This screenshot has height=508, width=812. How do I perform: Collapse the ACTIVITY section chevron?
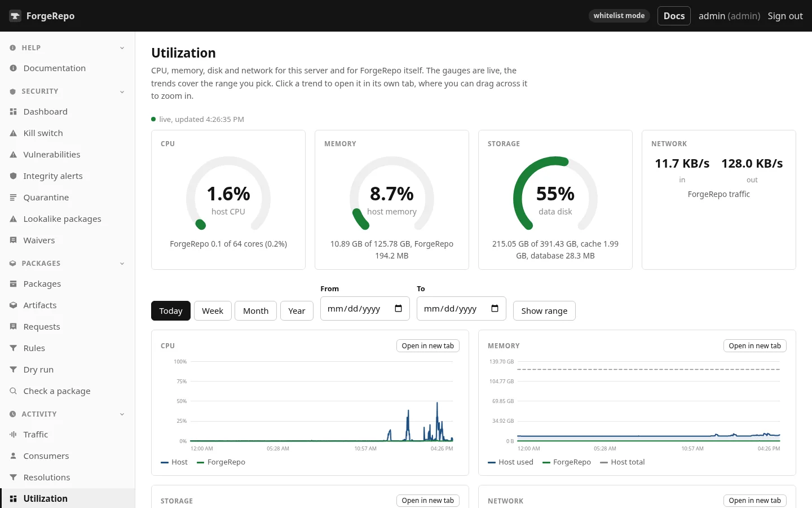tap(122, 414)
